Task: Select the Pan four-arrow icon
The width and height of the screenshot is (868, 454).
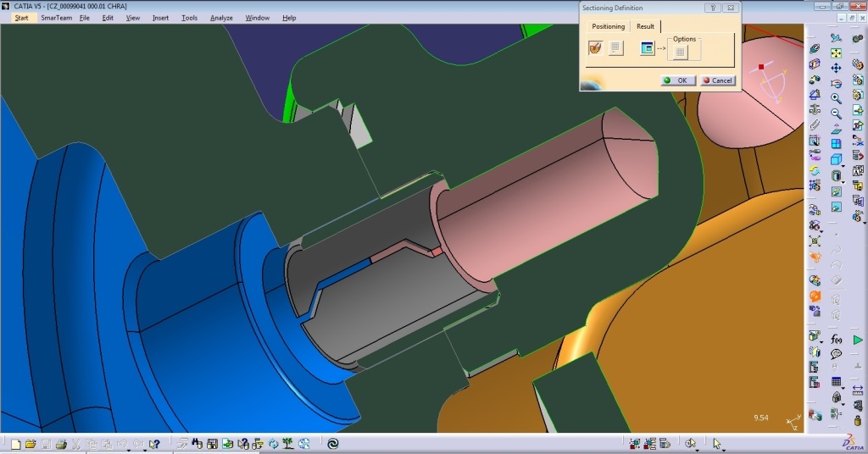Action: (836, 68)
